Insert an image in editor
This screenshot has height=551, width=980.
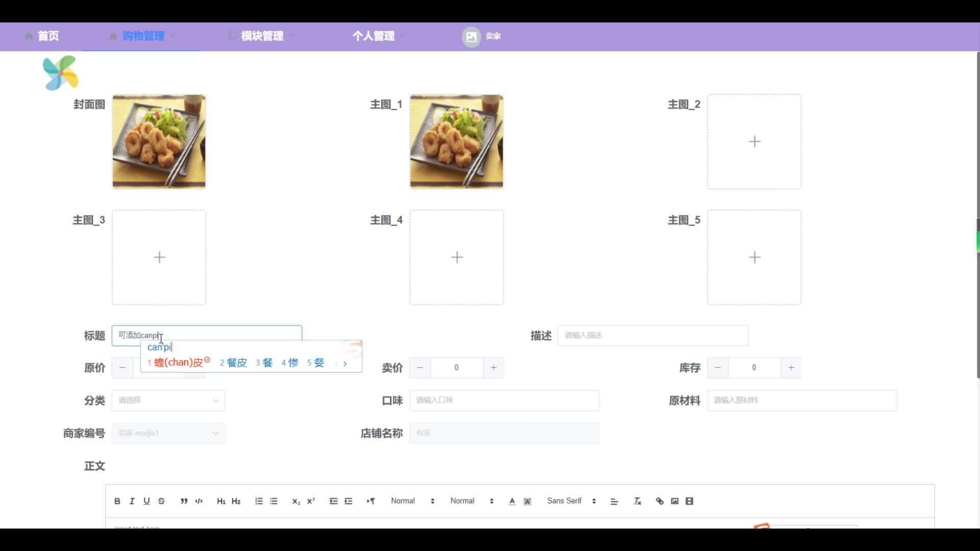pos(675,502)
